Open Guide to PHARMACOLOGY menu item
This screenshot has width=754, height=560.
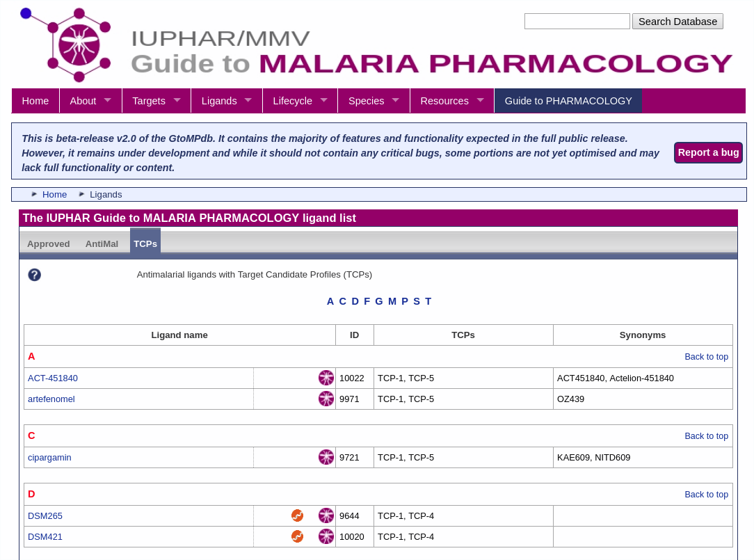(x=568, y=101)
